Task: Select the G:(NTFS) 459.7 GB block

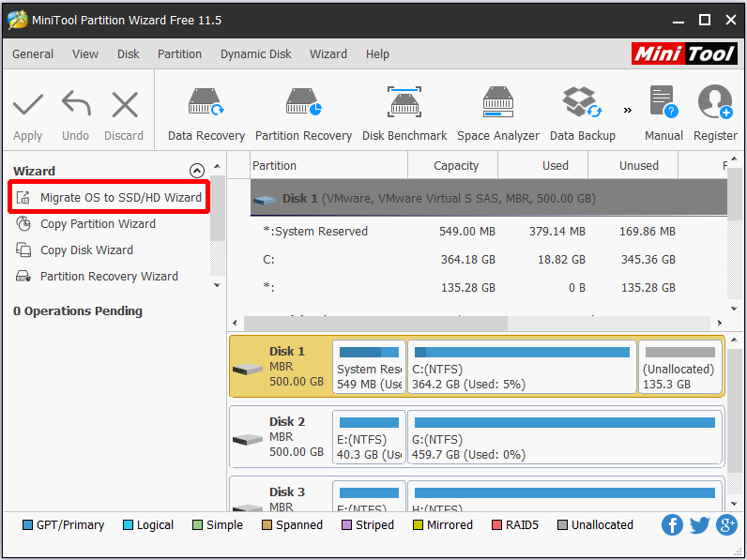Action: (565, 437)
